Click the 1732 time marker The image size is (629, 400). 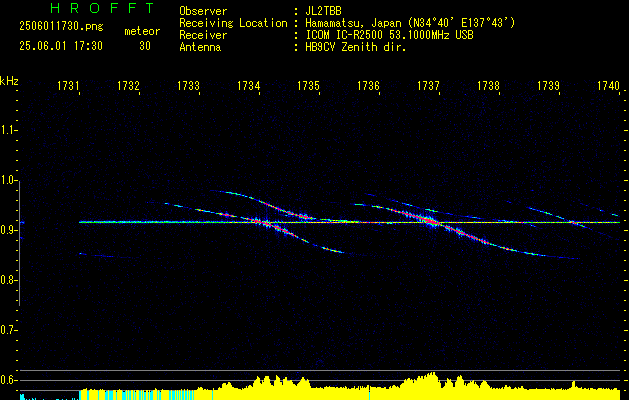(x=128, y=86)
